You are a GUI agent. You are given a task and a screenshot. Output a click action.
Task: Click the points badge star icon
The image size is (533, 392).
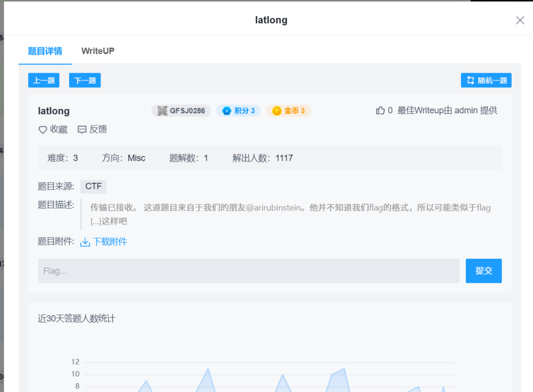(x=226, y=111)
